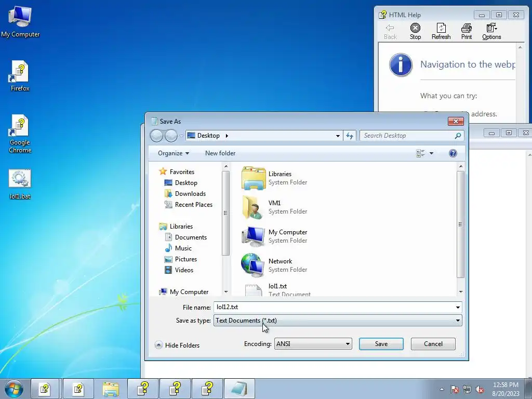Screen dimensions: 532x399
Task: Click the navigation pane scrollbar thumb
Action: click(x=225, y=213)
